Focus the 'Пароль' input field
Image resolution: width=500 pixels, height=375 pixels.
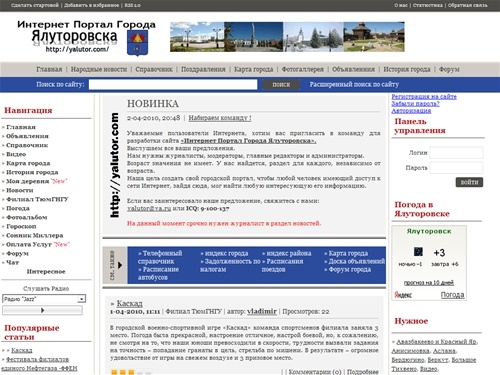pos(456,168)
